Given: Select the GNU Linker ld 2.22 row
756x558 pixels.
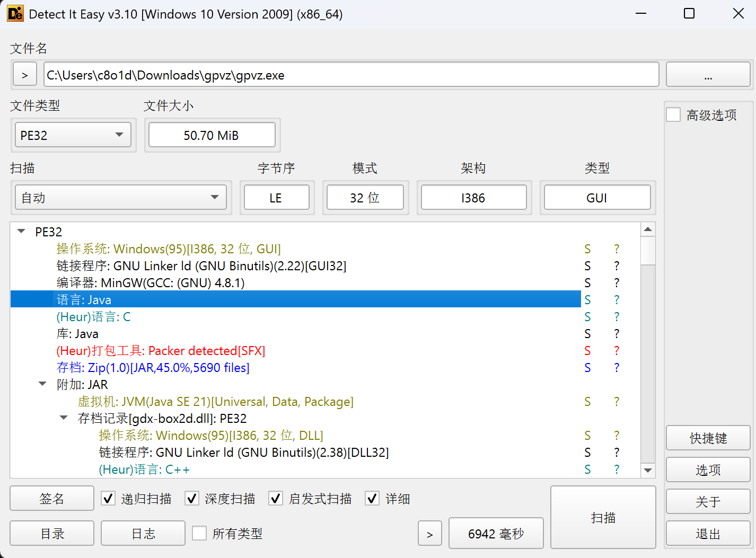Looking at the screenshot, I should [x=201, y=266].
